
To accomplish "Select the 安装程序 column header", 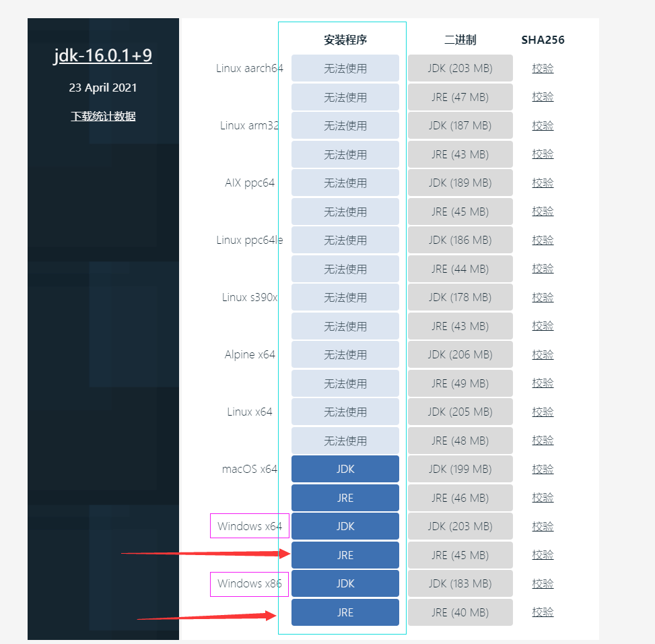I will (345, 40).
